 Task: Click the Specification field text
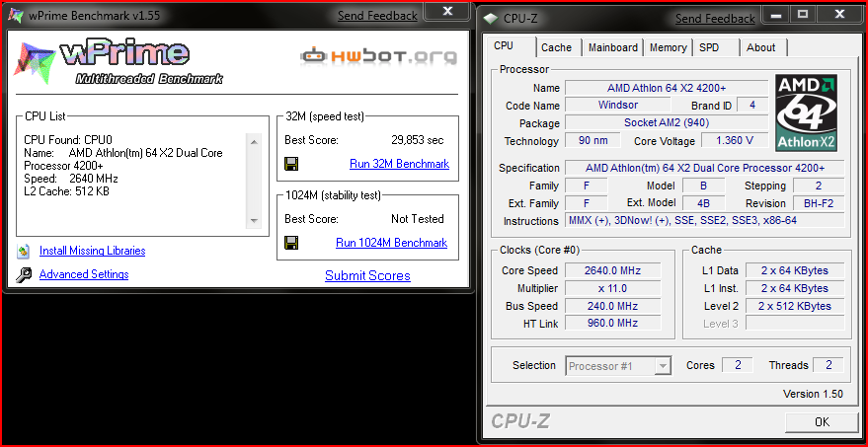click(704, 168)
